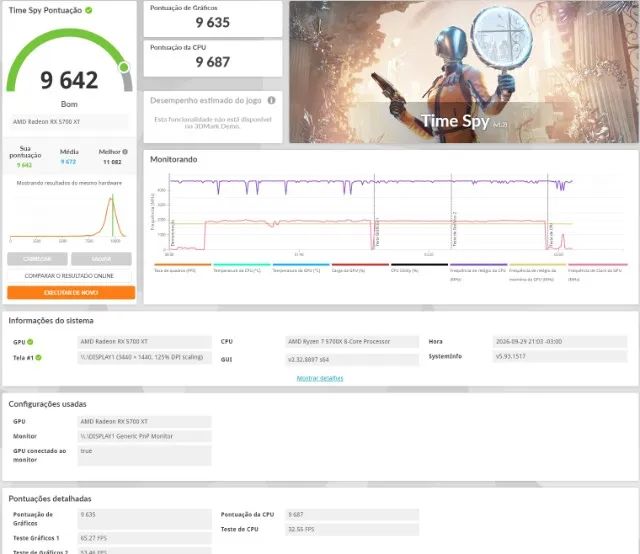640x554 pixels.
Task: Toggle the black CPU Utility legend
Action: pos(419,268)
